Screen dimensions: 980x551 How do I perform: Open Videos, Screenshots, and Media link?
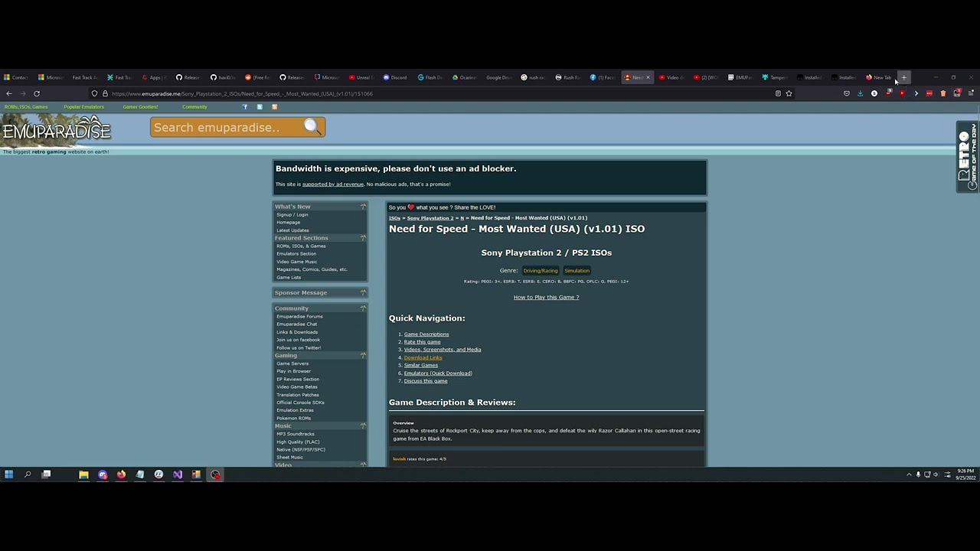(443, 350)
